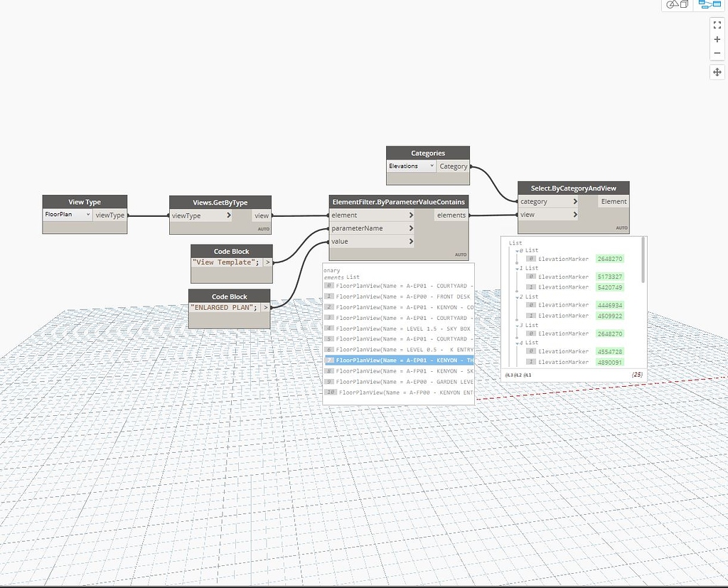
Task: Toggle AUTO on the ElementFilter node
Action: (460, 254)
